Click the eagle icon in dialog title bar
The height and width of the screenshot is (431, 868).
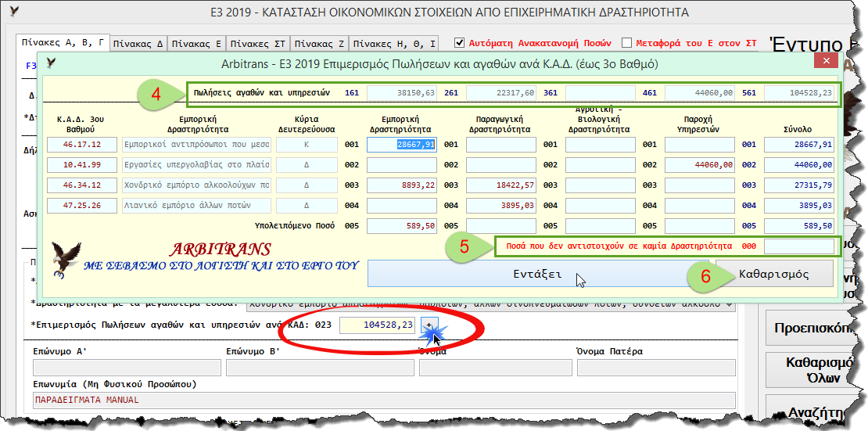pos(52,63)
